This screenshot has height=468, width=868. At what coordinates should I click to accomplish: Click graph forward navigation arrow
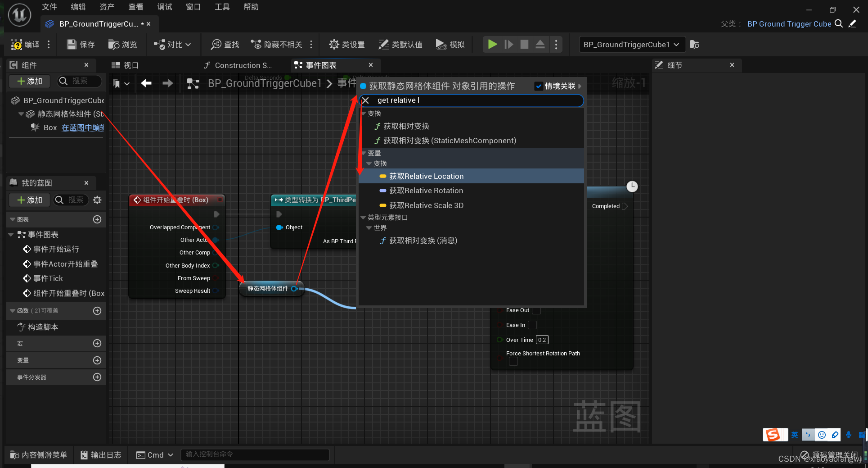tap(168, 83)
